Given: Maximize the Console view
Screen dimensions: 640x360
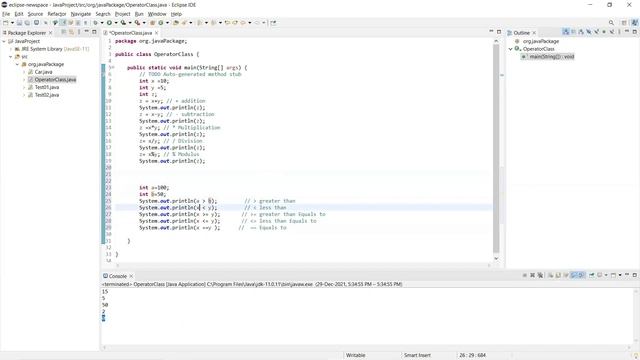Looking at the screenshot, I should [x=635, y=275].
